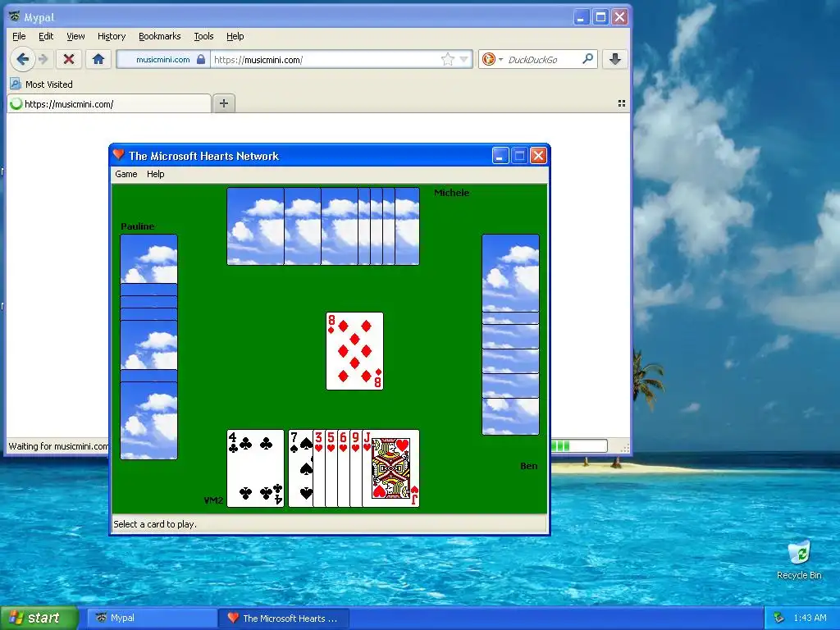Viewport: 840px width, 630px height.
Task: Open Mypal File menu
Action: pos(19,36)
